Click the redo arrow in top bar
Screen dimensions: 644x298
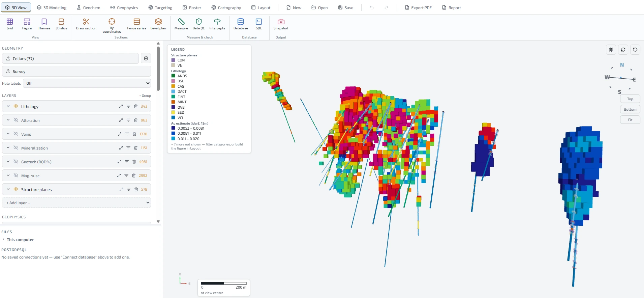pos(387,7)
